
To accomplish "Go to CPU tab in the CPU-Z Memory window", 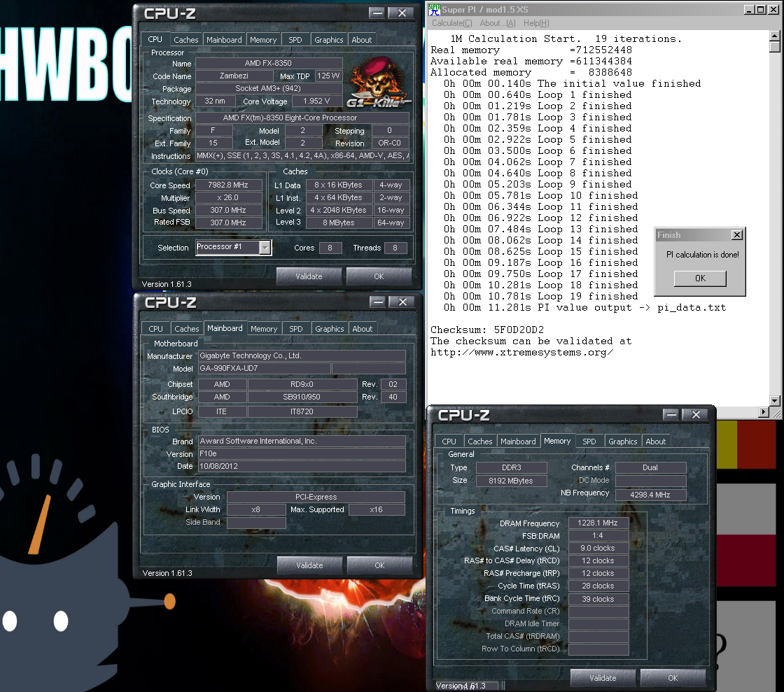I will pos(449,442).
